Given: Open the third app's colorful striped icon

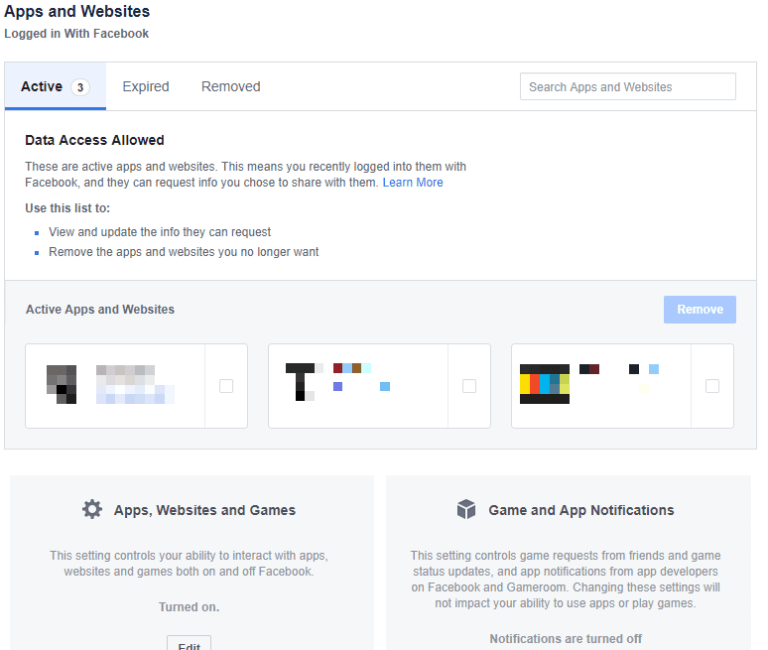Looking at the screenshot, I should 544,384.
